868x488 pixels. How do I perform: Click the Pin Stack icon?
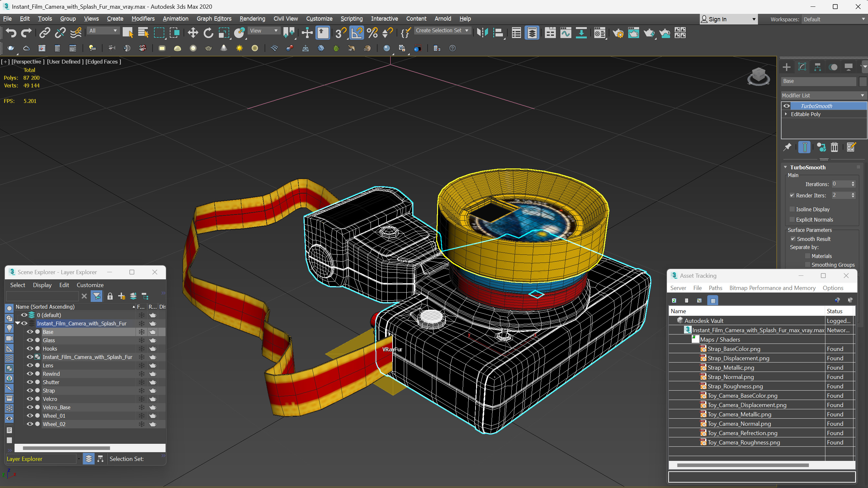coord(788,147)
